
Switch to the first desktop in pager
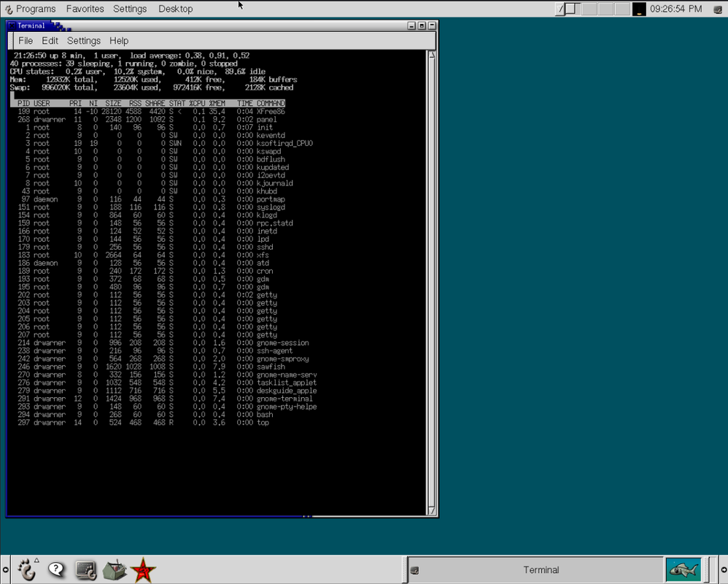click(573, 9)
